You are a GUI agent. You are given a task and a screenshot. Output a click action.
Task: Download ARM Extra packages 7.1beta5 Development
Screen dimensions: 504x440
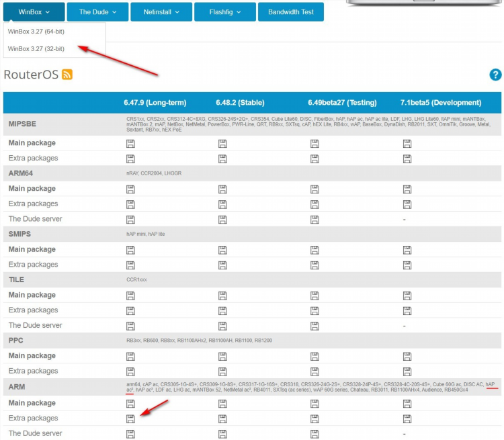pos(407,419)
